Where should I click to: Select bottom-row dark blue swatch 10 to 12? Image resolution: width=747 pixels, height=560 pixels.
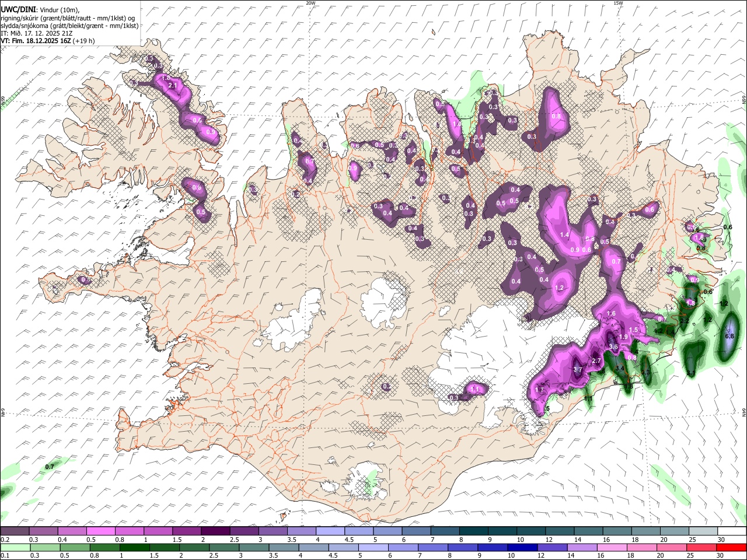point(523,547)
